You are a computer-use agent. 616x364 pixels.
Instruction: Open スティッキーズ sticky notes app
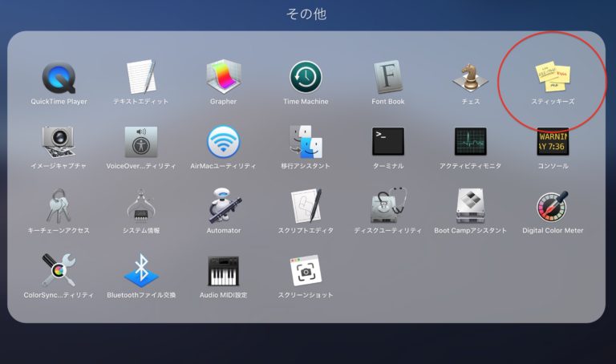[x=553, y=76]
